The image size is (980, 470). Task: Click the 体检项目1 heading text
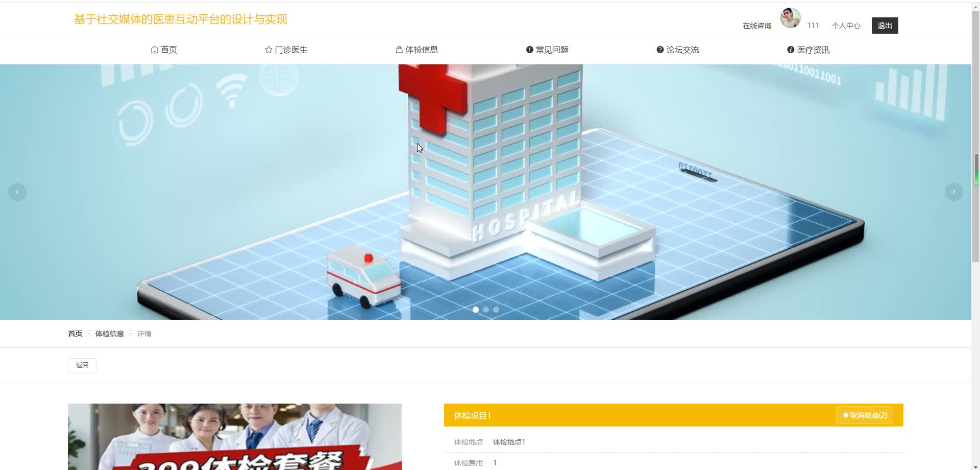[473, 415]
